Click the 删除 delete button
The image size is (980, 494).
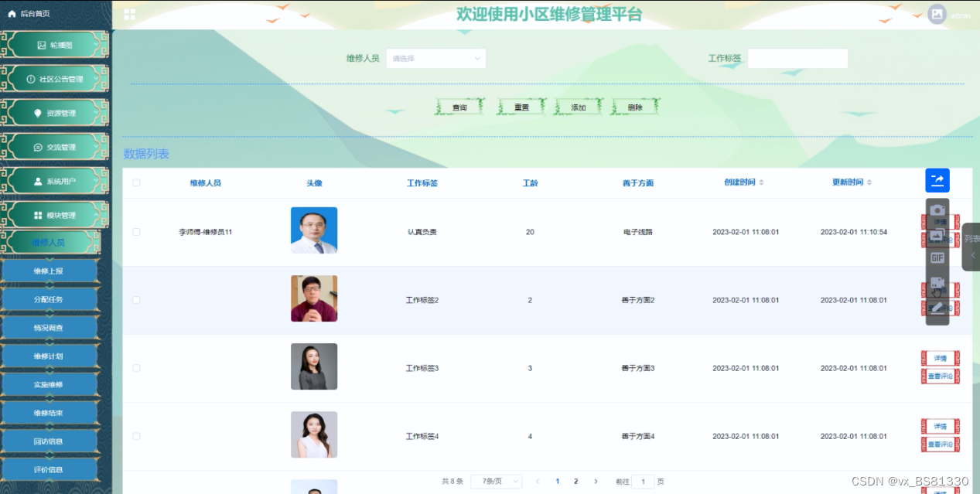click(x=635, y=107)
